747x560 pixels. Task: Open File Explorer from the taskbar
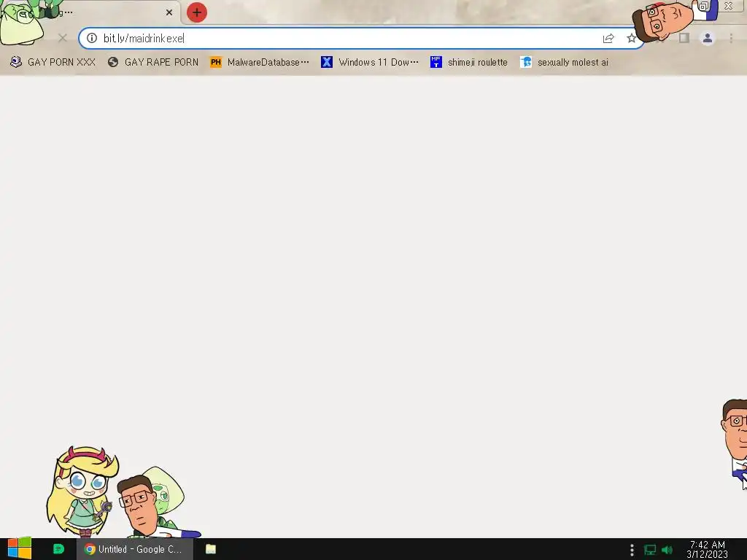click(211, 549)
